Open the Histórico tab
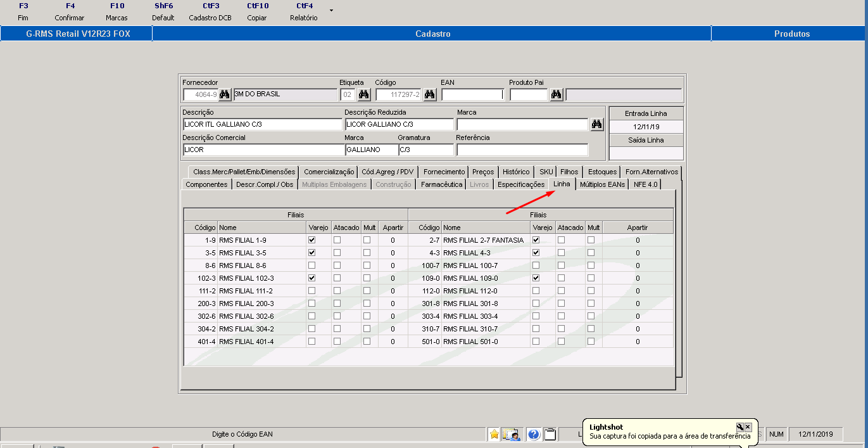868x448 pixels. click(516, 172)
